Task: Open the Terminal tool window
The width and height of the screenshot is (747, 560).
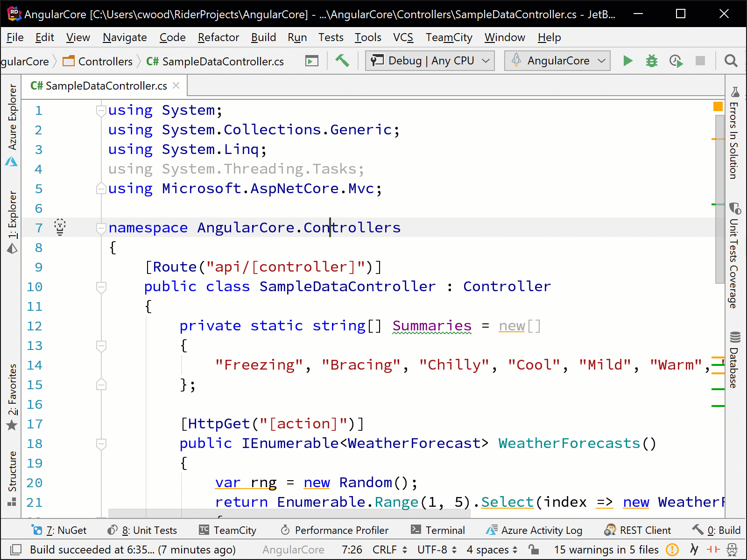Action: point(438,530)
